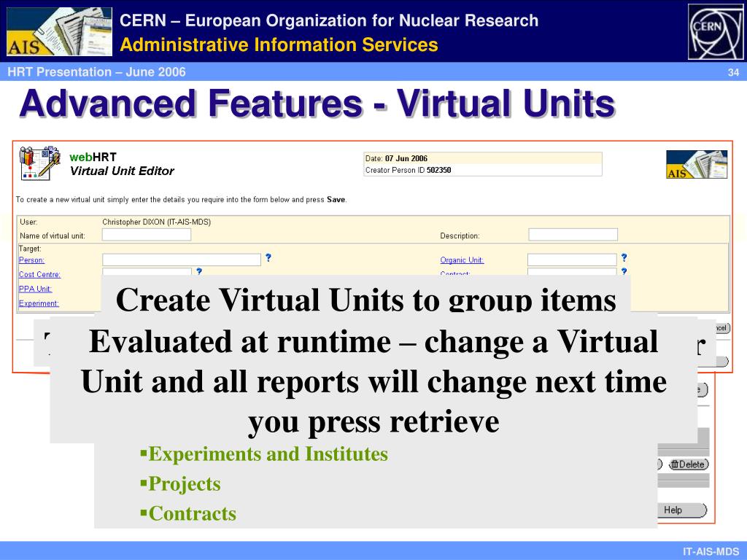
Task: Open help icon beside the Person field
Action: coord(268,257)
